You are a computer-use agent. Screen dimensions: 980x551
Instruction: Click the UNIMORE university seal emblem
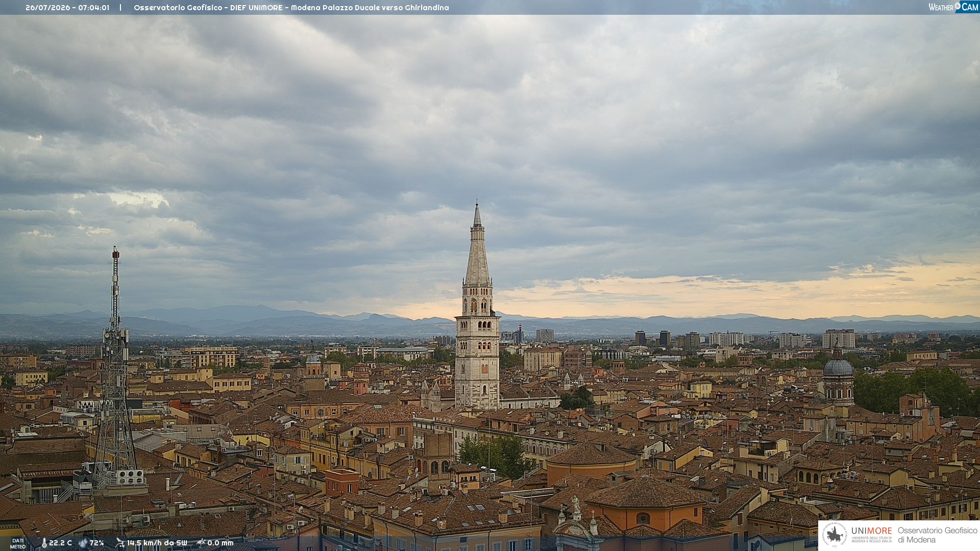(x=835, y=535)
